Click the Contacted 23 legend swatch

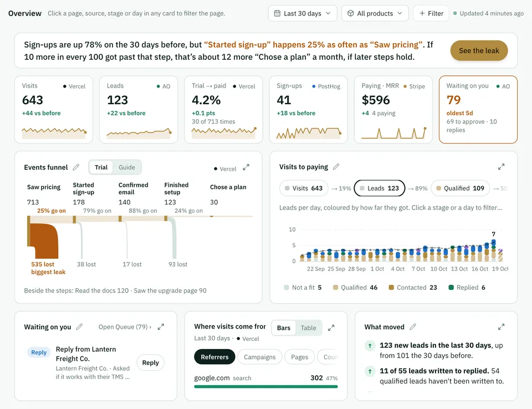click(x=391, y=288)
